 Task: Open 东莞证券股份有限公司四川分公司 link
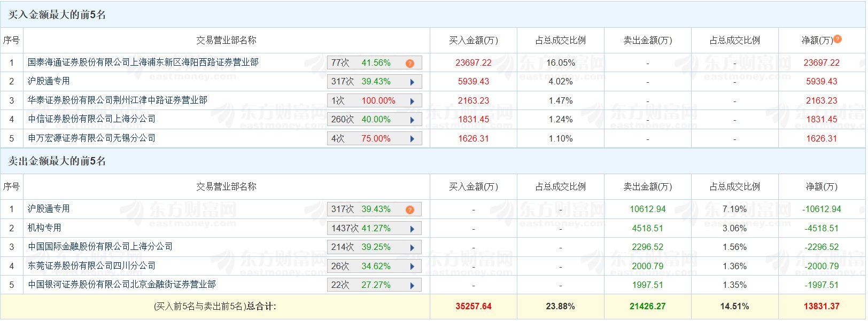pyautogui.click(x=92, y=266)
